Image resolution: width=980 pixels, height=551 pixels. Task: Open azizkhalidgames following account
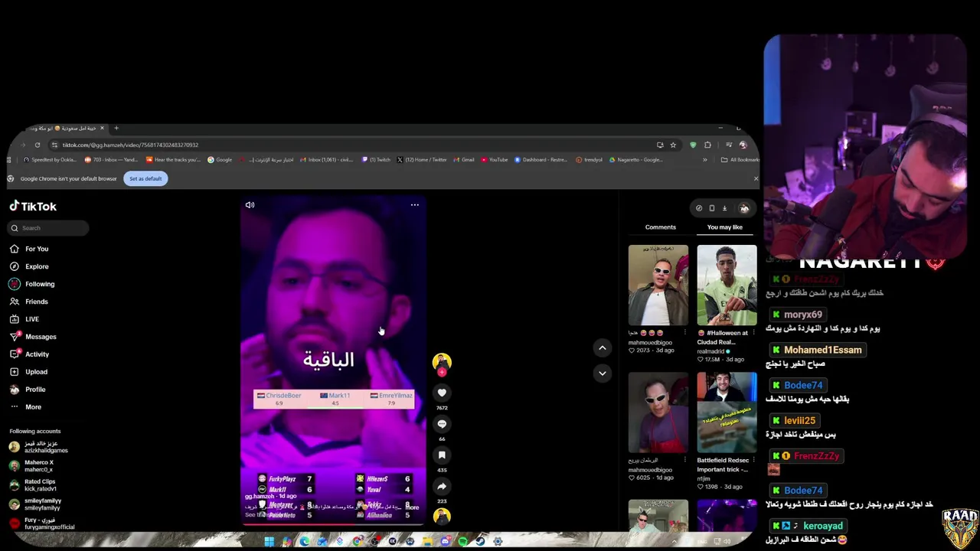point(38,447)
